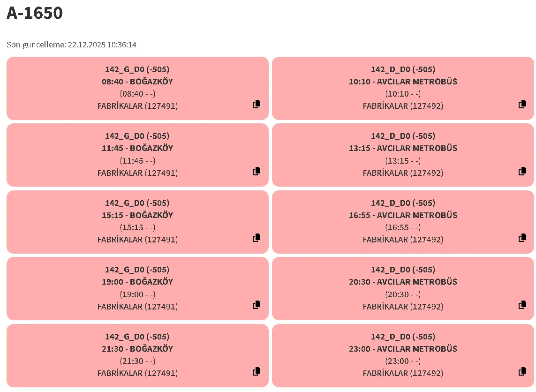Click the A-1650 page heading
The height and width of the screenshot is (392, 536).
pos(35,13)
